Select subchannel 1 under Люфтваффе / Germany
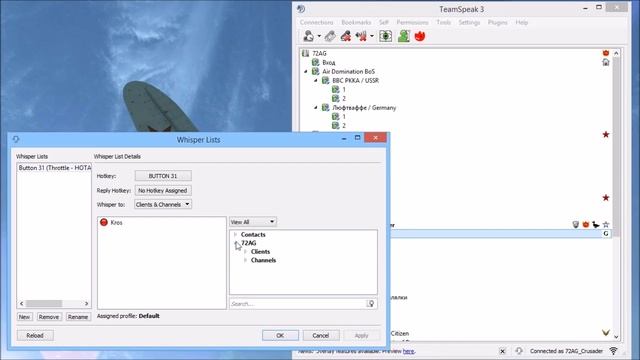Image resolution: width=640 pixels, height=360 pixels. point(344,117)
